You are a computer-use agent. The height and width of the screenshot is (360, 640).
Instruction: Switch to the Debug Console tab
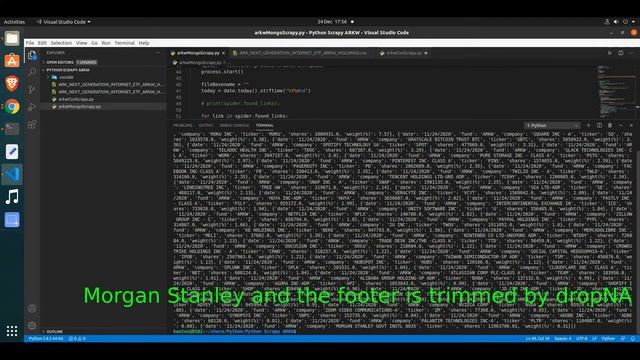click(x=234, y=125)
